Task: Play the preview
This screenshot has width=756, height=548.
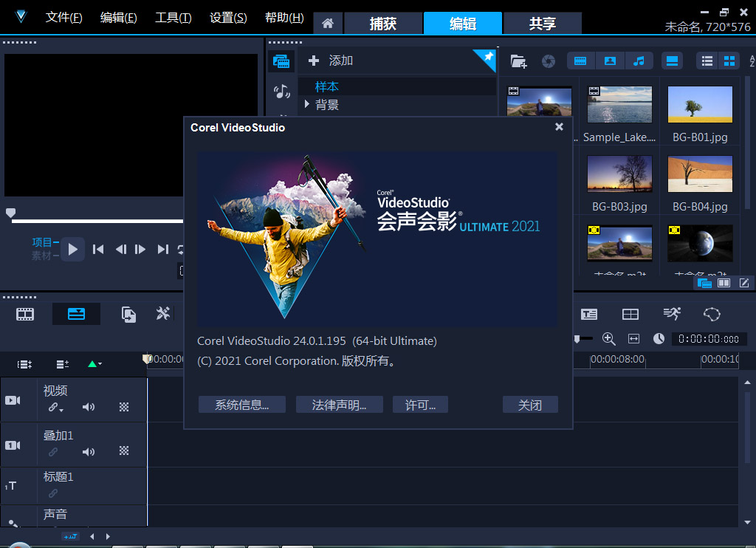Action: point(73,249)
